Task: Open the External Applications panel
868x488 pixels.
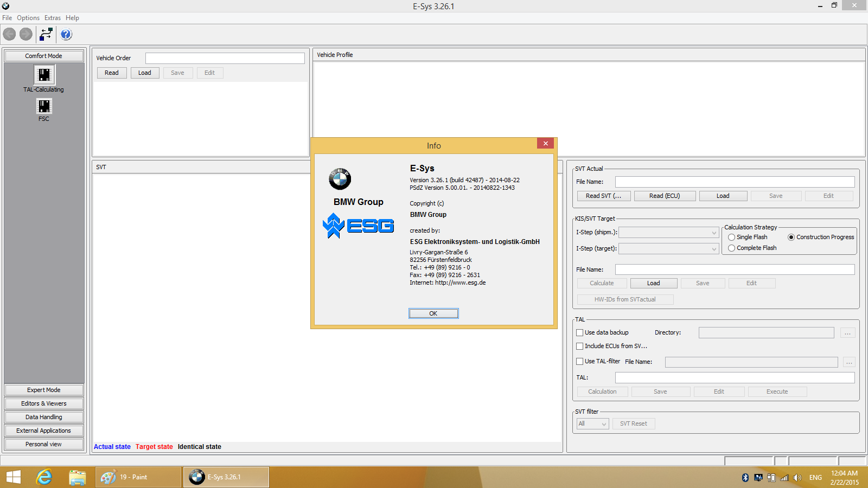Action: [44, 431]
